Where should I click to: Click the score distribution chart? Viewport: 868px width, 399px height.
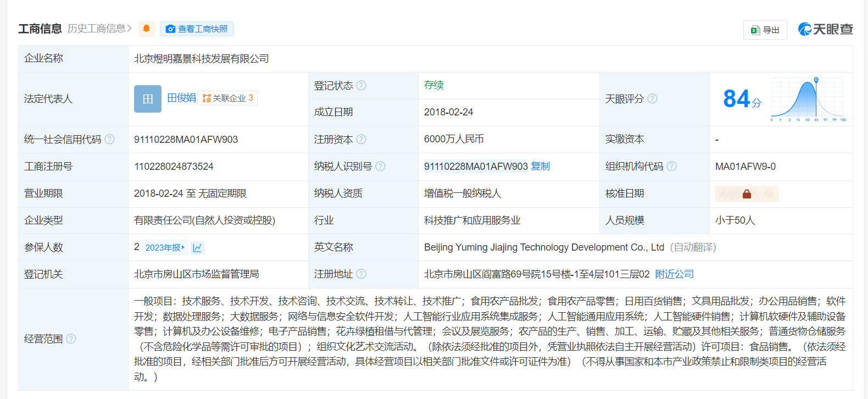tap(808, 99)
